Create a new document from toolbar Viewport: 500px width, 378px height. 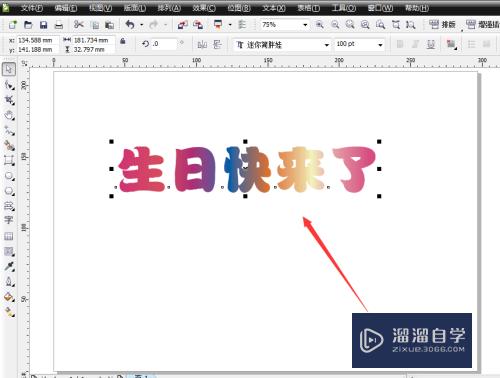tap(13, 25)
